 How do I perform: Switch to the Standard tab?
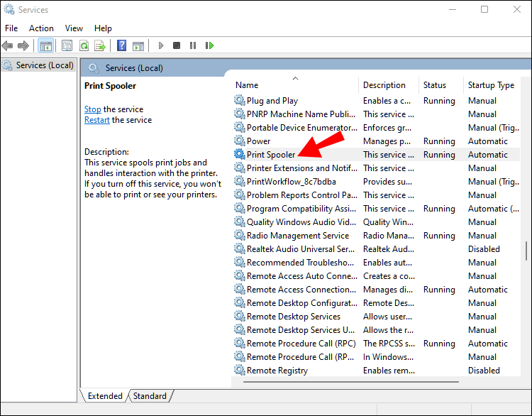150,396
